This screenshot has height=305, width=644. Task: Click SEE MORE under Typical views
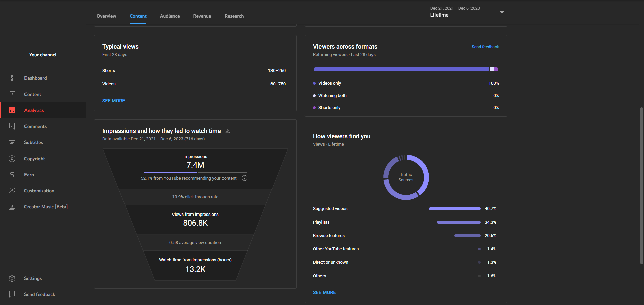(x=113, y=101)
